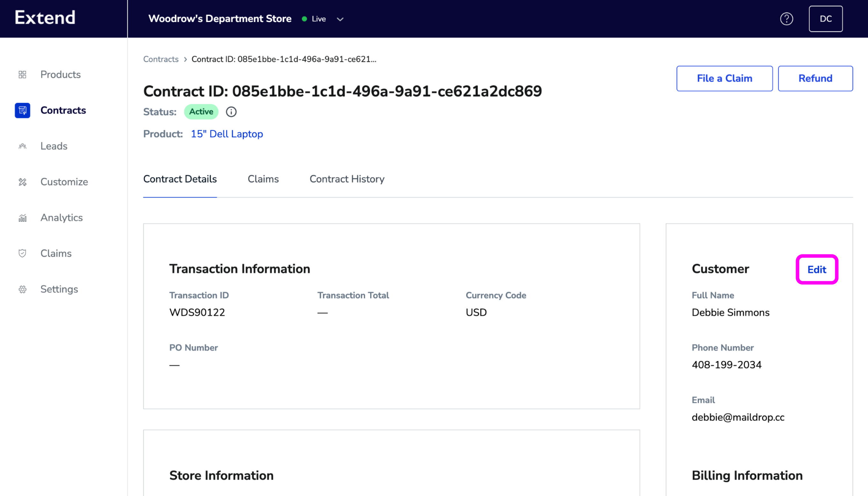Click the Woodrow's Department Store name
This screenshot has width=868, height=496.
tap(220, 19)
